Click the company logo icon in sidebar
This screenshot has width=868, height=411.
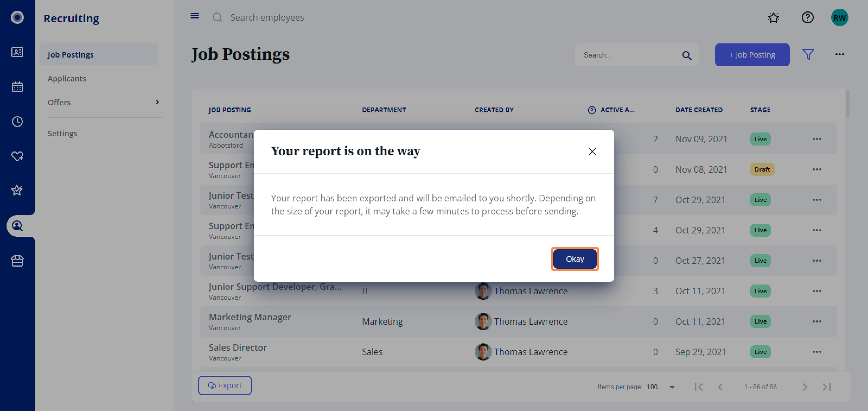click(17, 18)
